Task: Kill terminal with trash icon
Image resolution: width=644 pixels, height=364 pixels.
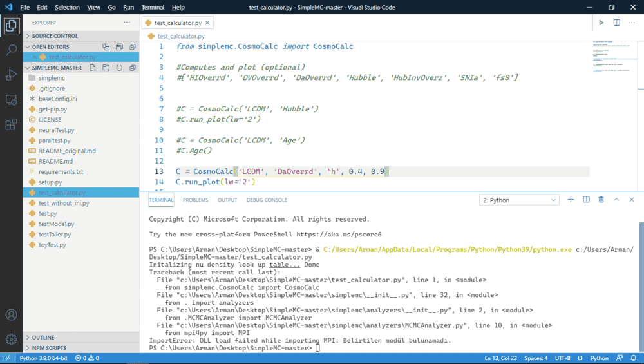Action: pyautogui.click(x=601, y=200)
